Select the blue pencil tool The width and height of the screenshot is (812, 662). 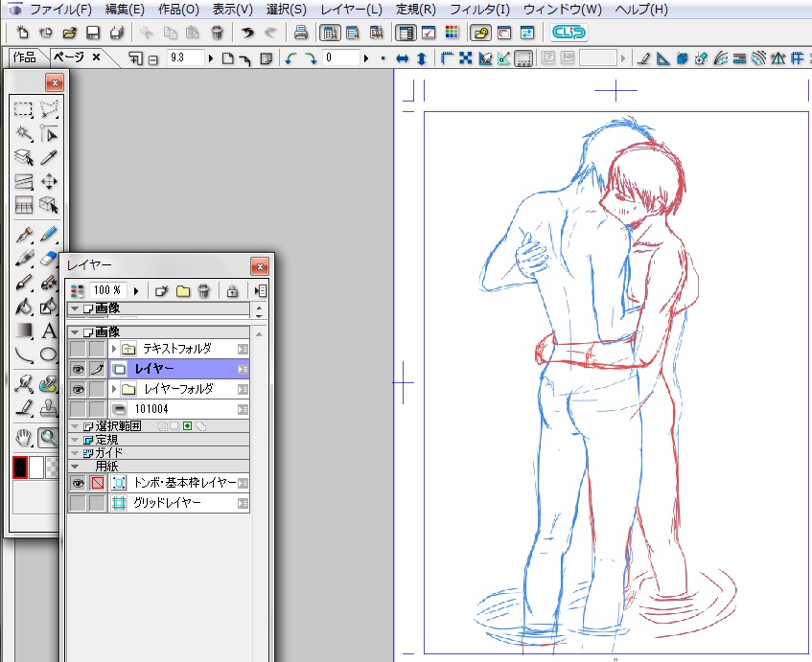[x=49, y=235]
